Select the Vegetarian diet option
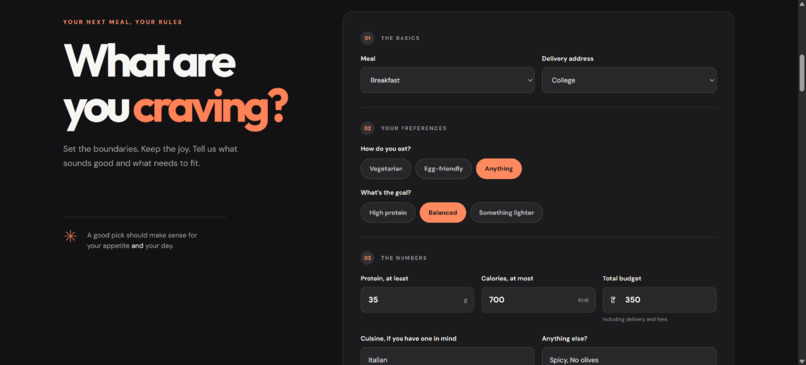This screenshot has height=365, width=806. tap(386, 169)
